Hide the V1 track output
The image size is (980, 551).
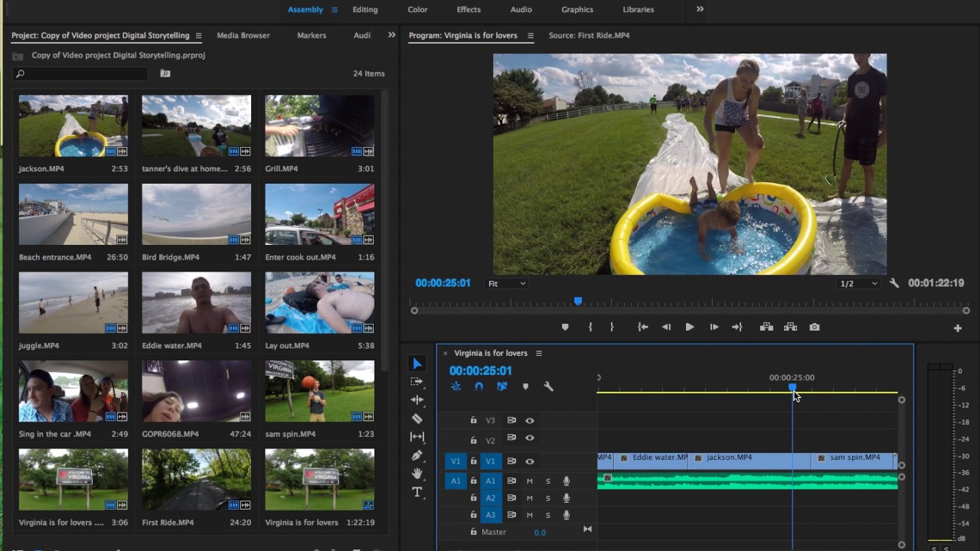click(530, 461)
